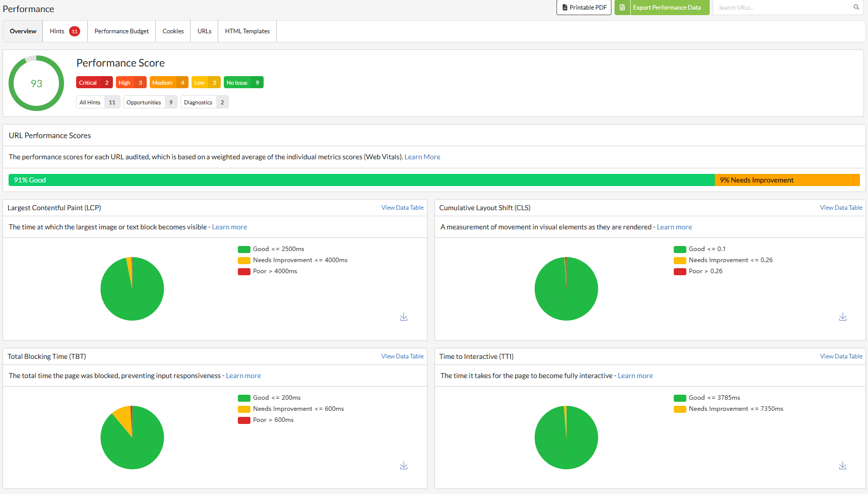Filter hints by Critical severity
Image resolution: width=868 pixels, height=494 pixels.
point(94,83)
